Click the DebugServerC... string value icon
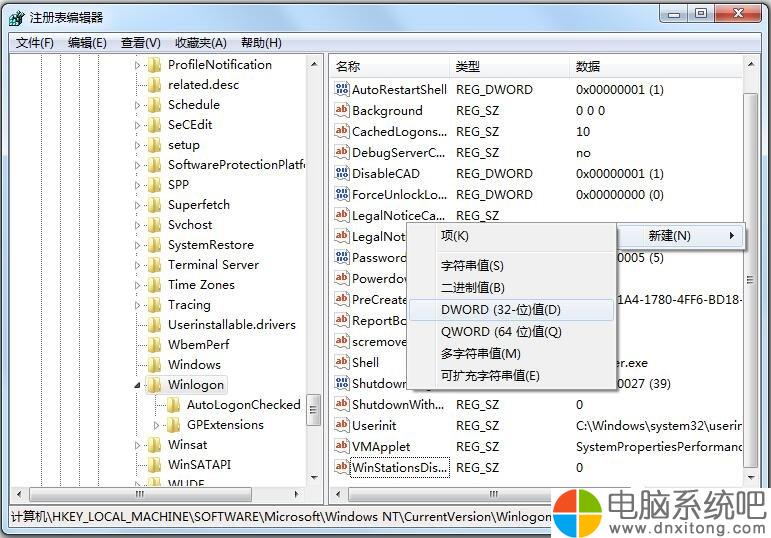This screenshot has width=771, height=538. (342, 152)
